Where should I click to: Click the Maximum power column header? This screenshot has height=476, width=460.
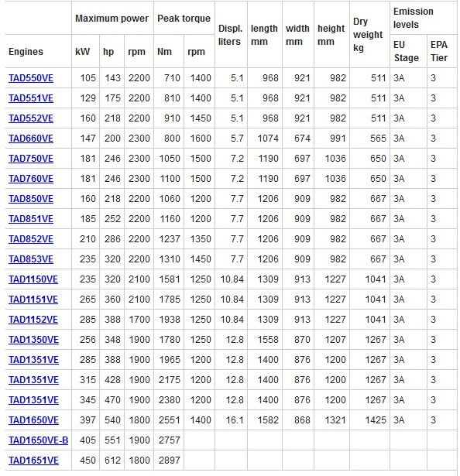pos(112,19)
